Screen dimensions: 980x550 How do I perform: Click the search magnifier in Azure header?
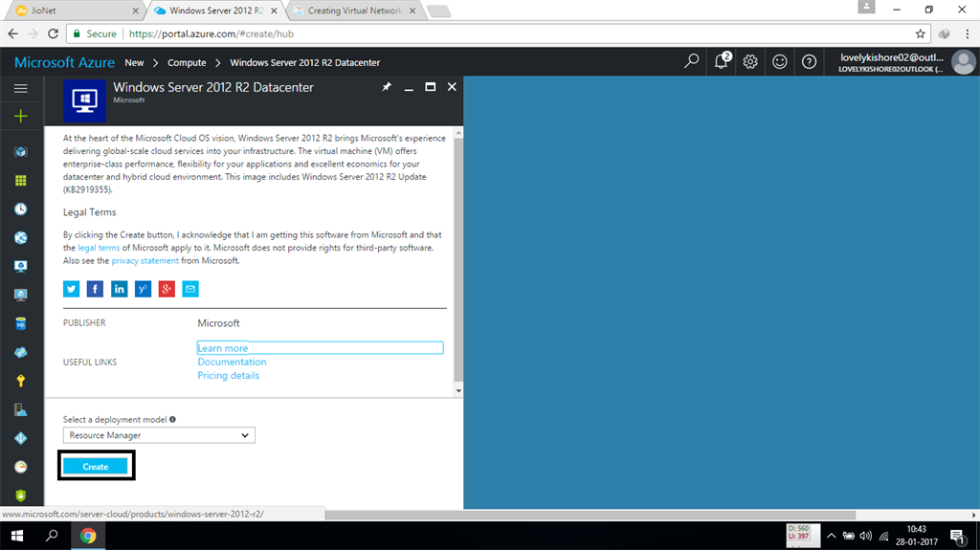click(691, 61)
